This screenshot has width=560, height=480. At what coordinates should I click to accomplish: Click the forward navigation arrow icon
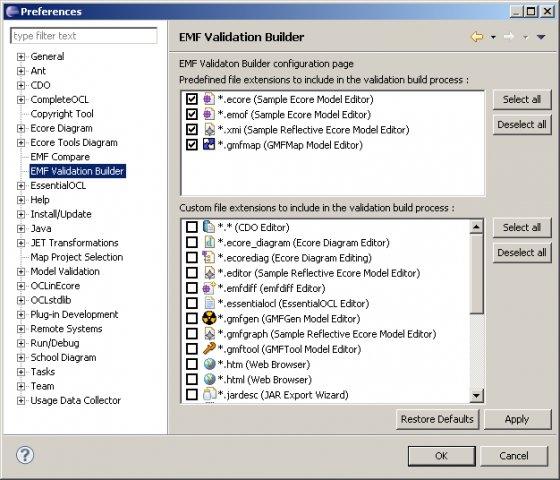(x=509, y=36)
